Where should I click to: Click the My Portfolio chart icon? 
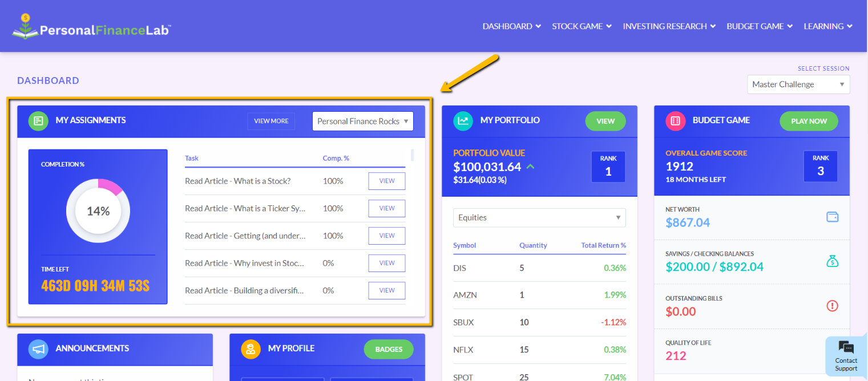pyautogui.click(x=463, y=120)
